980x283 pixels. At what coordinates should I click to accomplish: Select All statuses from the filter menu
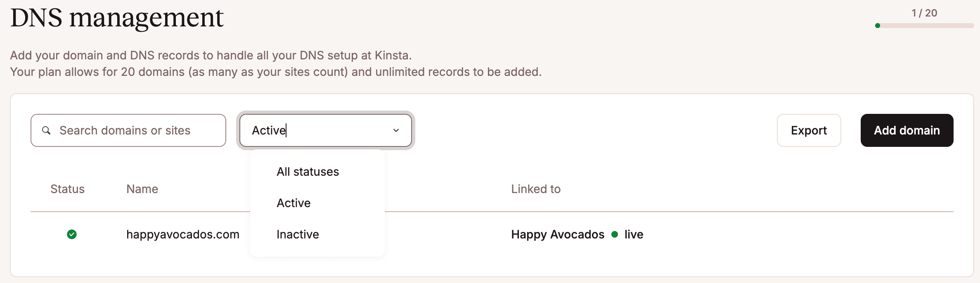click(307, 171)
